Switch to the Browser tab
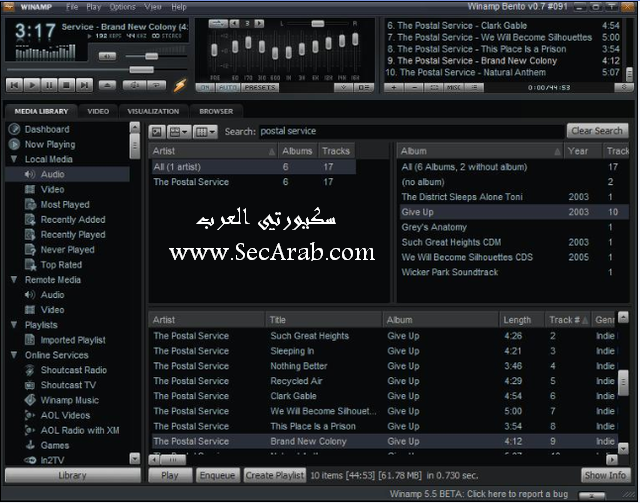 click(x=216, y=111)
